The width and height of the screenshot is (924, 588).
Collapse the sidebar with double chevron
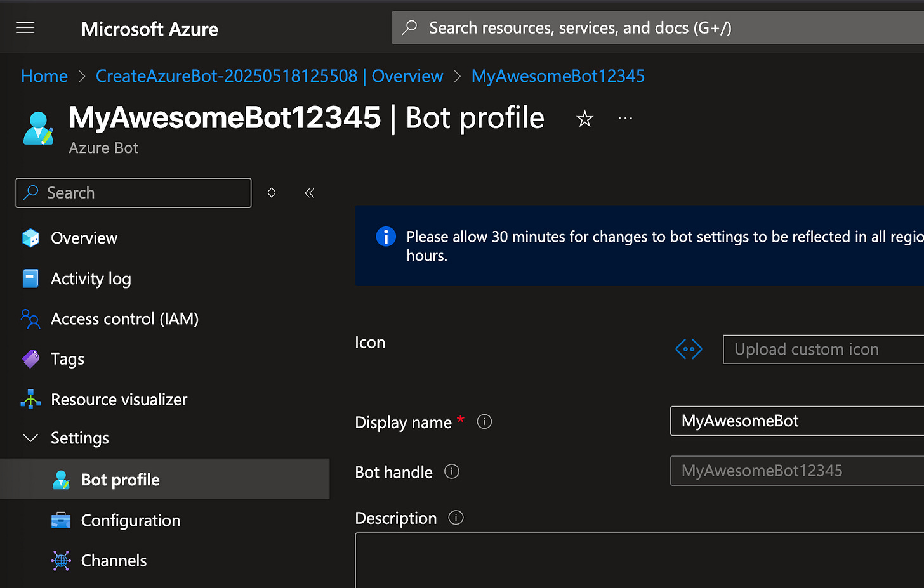[x=309, y=193]
